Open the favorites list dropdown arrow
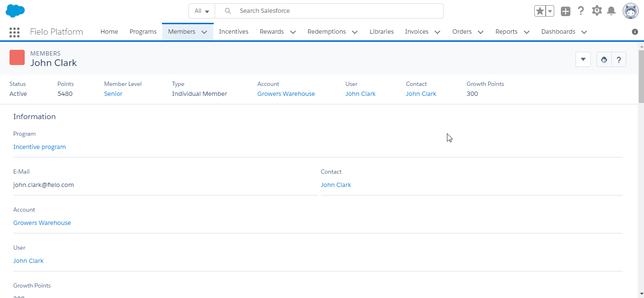Viewport: 644px width, 298px height. click(x=550, y=11)
